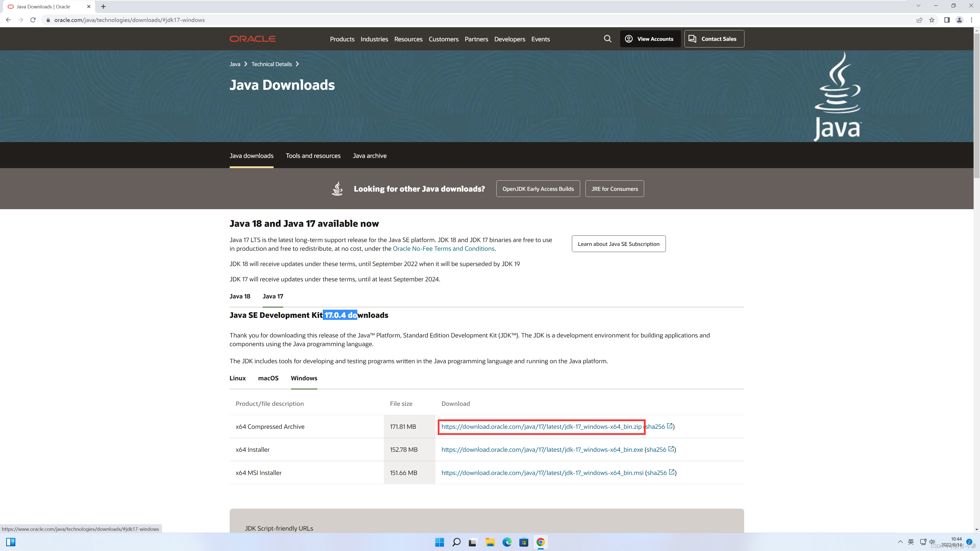The width and height of the screenshot is (980, 551).
Task: Click View Accounts button
Action: pyautogui.click(x=650, y=39)
